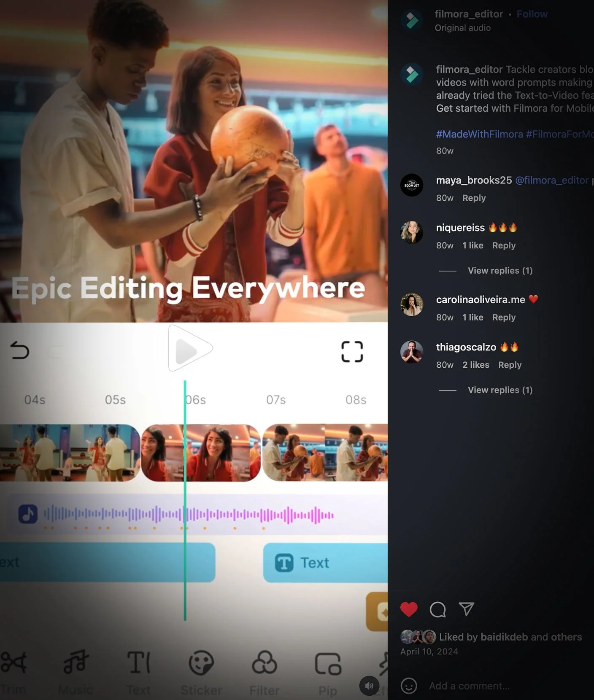Click the #FilmoraForMobile hashtag
The width and height of the screenshot is (594, 700).
[x=559, y=134]
